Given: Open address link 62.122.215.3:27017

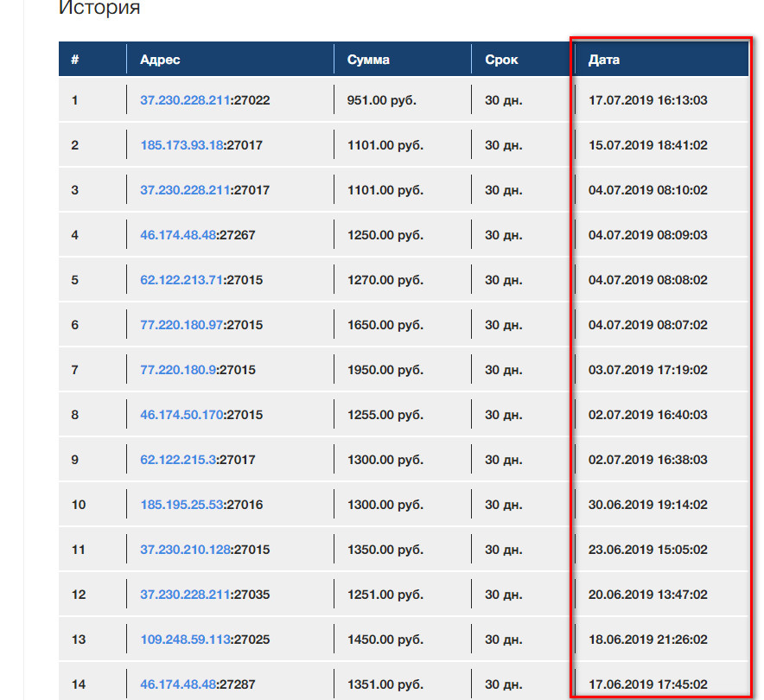Looking at the screenshot, I should point(197,460).
